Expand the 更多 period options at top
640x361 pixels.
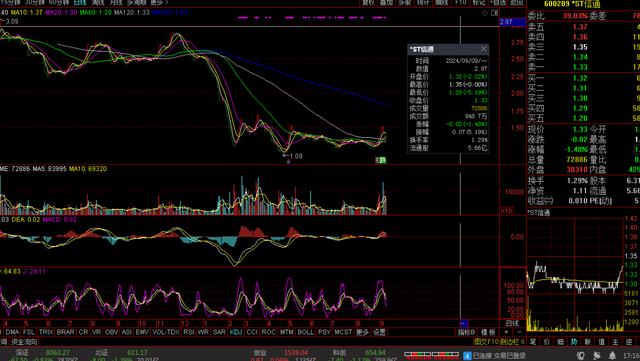(158, 2)
